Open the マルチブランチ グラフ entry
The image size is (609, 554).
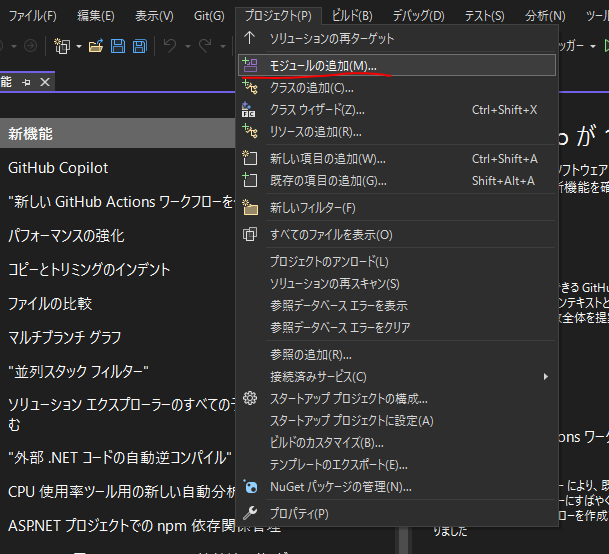[x=64, y=337]
